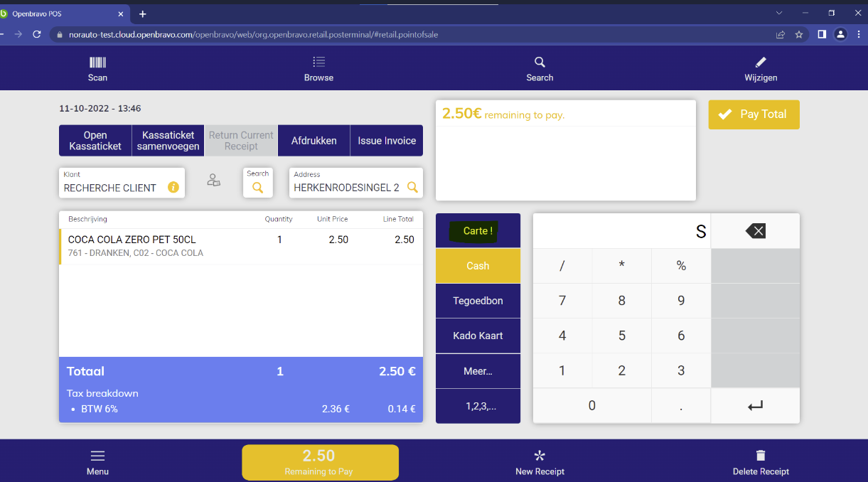This screenshot has height=482, width=868.
Task: Tap keypad digit 7
Action: tap(562, 301)
